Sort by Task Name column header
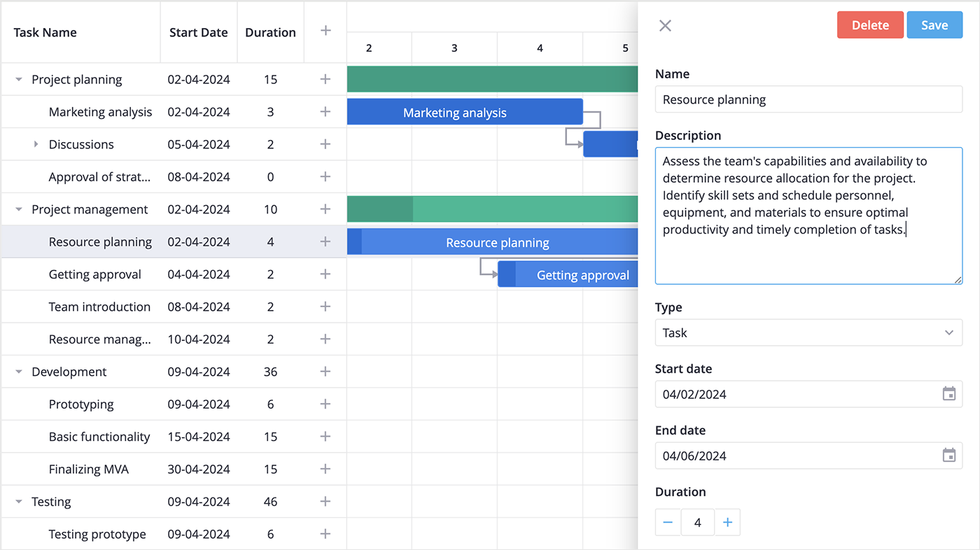Image resolution: width=980 pixels, height=550 pixels. pyautogui.click(x=80, y=32)
